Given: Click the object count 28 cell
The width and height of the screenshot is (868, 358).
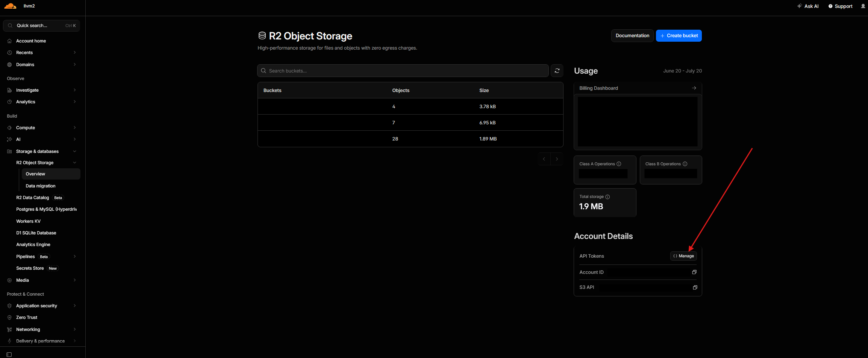Looking at the screenshot, I should [395, 139].
